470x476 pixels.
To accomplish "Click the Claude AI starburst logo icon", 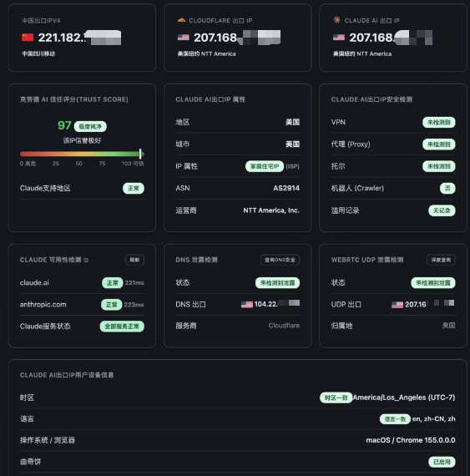I will click(x=336, y=20).
